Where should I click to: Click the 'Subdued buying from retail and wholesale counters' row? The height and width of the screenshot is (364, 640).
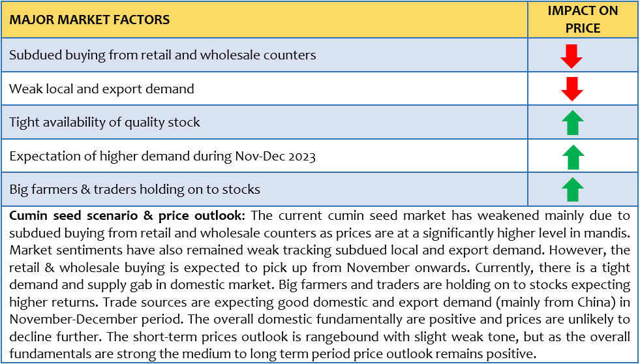[x=264, y=55]
